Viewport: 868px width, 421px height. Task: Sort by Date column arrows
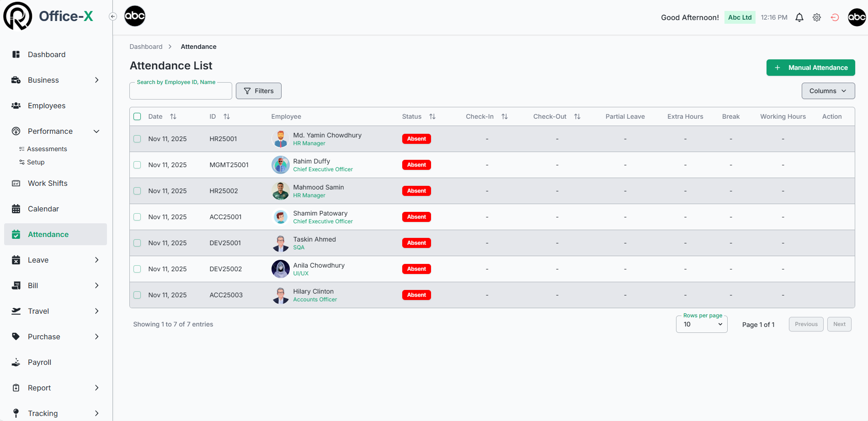173,116
